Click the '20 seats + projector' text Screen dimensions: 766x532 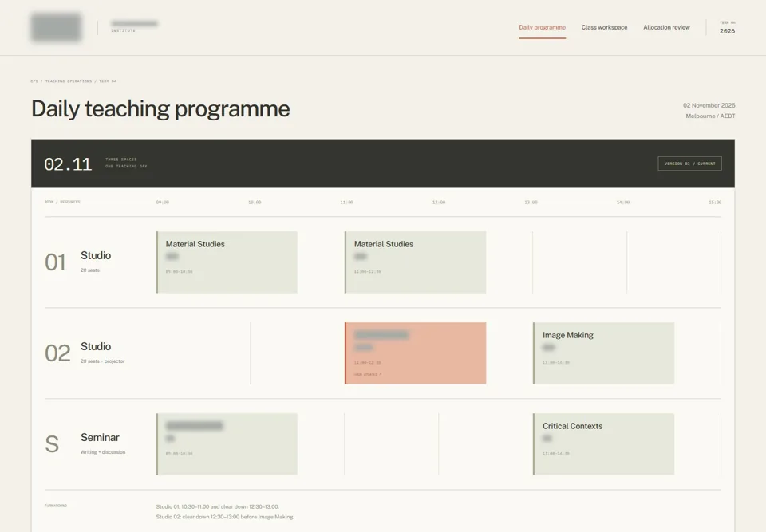103,361
